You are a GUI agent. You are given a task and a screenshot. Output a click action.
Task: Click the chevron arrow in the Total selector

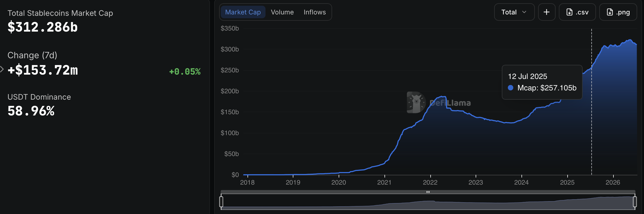524,12
